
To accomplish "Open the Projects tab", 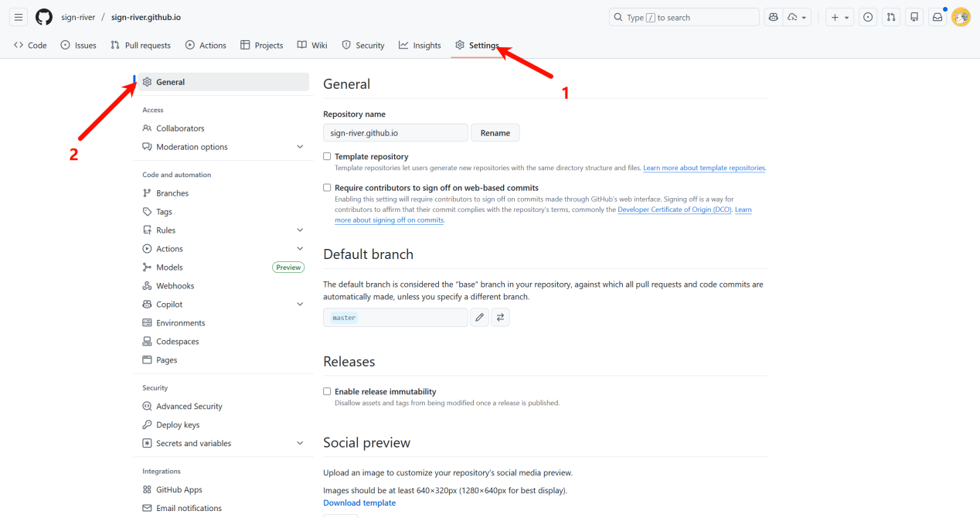I will pyautogui.click(x=262, y=46).
